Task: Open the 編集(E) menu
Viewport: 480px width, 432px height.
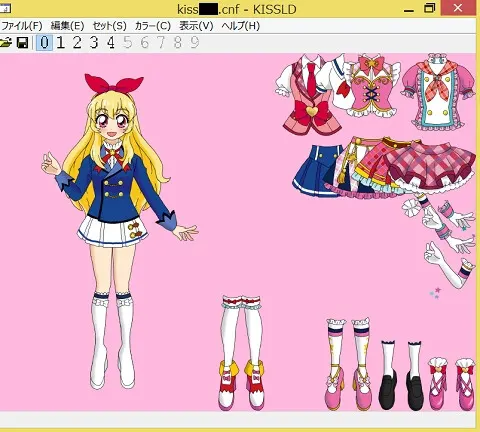Action: click(67, 26)
